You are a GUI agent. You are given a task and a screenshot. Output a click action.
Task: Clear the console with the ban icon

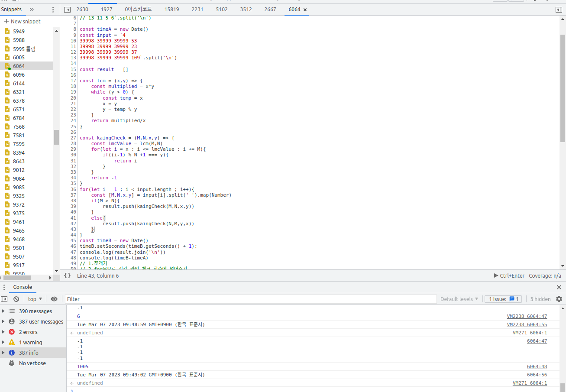(16, 299)
